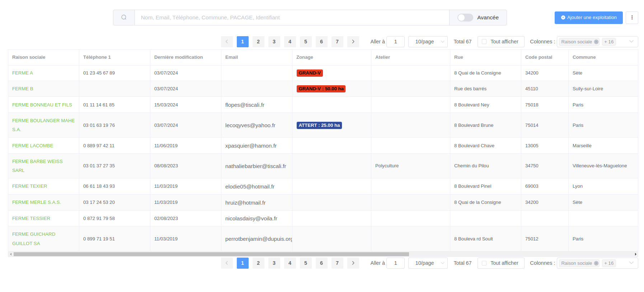Click the horizontal table scrollbar thumb

[211, 254]
